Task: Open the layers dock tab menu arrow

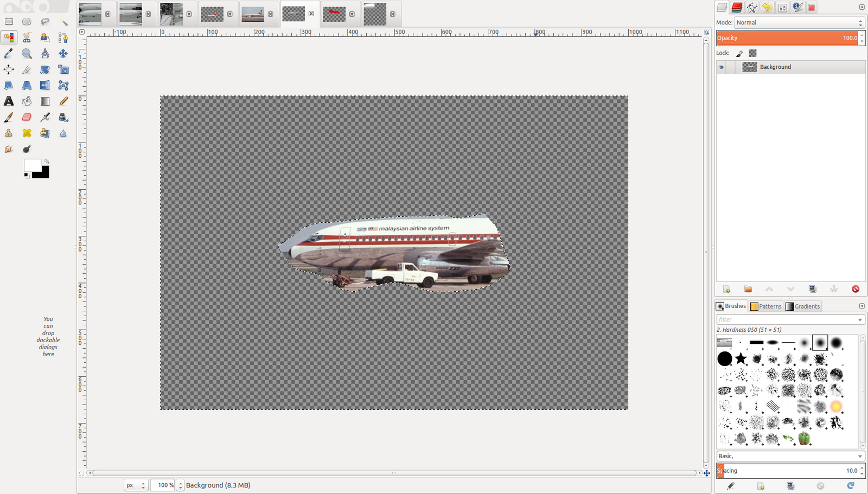Action: pos(861,7)
